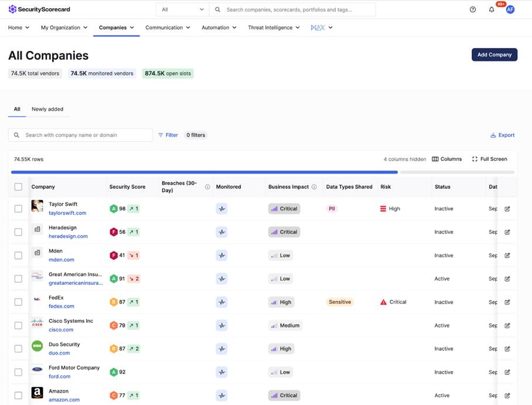Open the notifications bell icon
The height and width of the screenshot is (405, 532).
492,9
